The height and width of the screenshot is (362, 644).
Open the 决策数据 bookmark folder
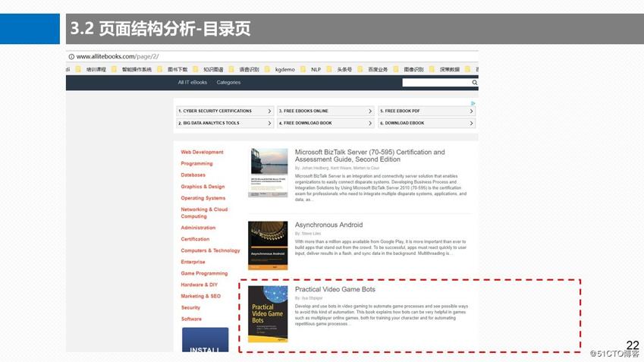pyautogui.click(x=445, y=70)
